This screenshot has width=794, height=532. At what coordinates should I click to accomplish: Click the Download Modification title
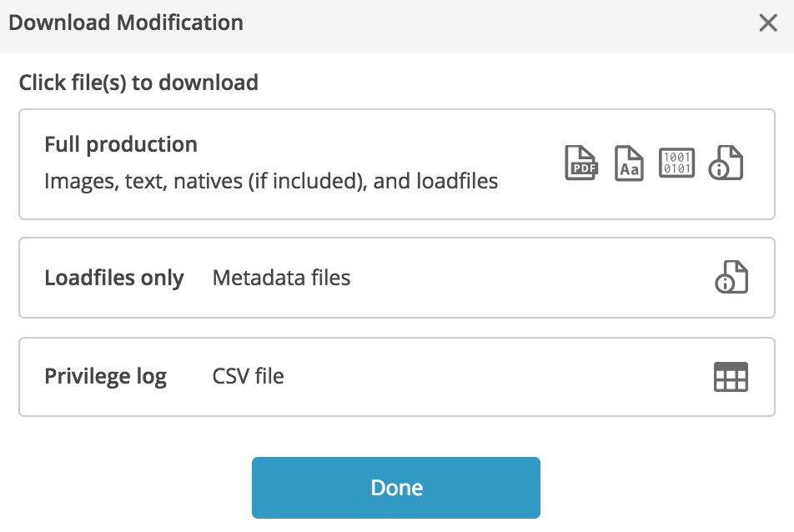tap(126, 23)
